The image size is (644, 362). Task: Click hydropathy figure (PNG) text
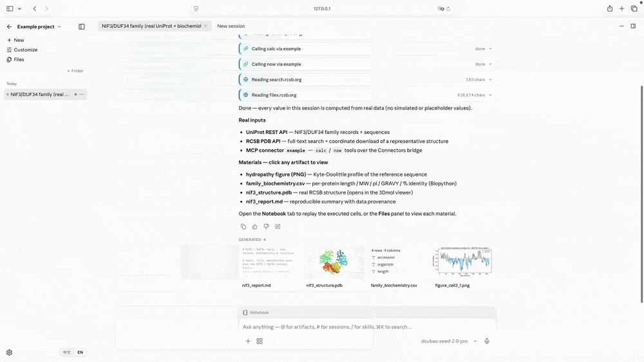(x=276, y=175)
